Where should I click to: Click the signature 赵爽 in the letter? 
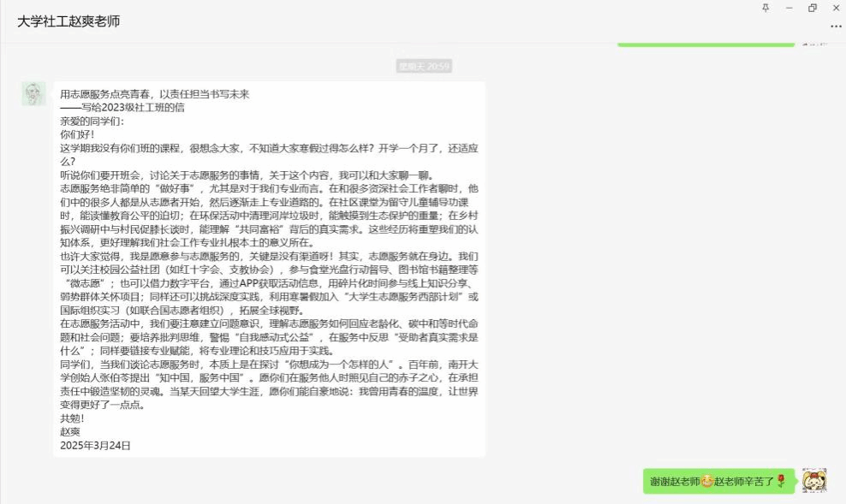pyautogui.click(x=69, y=432)
